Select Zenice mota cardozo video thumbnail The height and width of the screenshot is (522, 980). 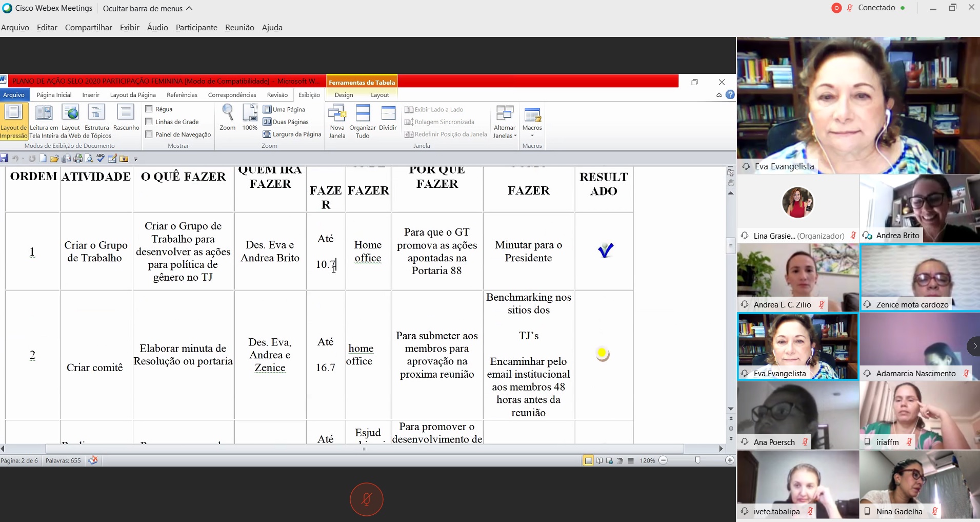[x=919, y=277]
